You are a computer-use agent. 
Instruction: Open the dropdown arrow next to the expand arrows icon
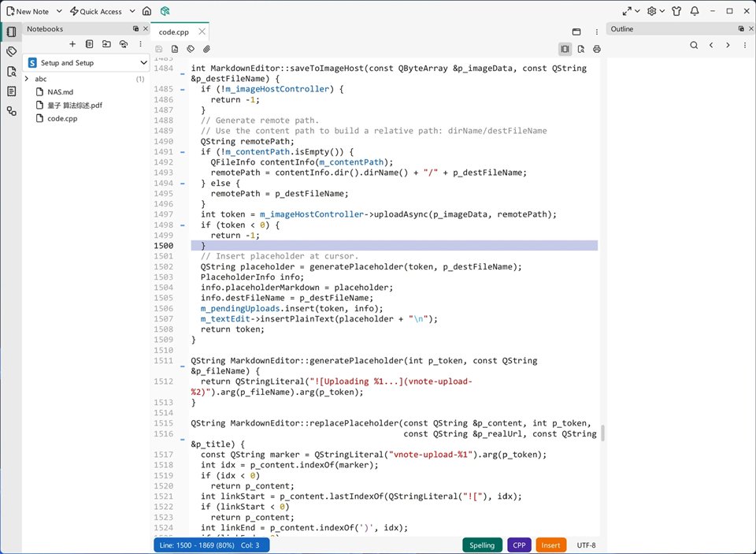pos(637,11)
